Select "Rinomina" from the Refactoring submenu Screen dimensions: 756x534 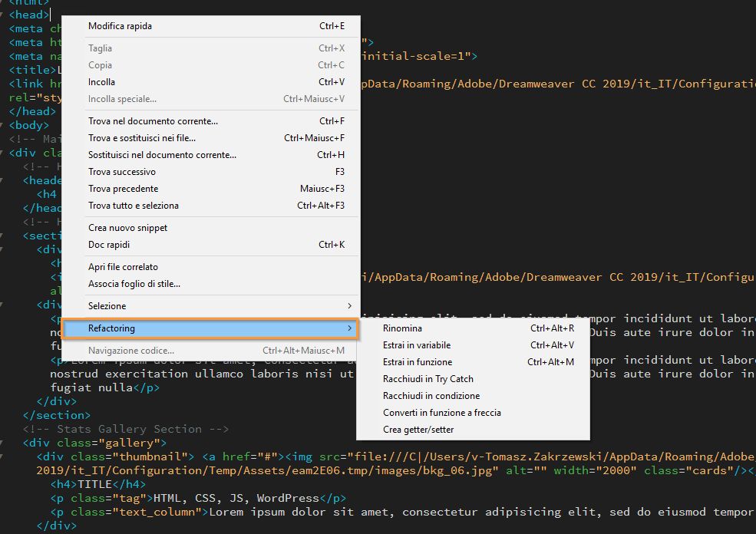pos(403,328)
